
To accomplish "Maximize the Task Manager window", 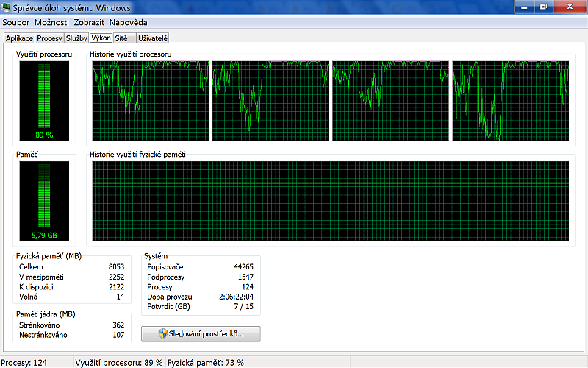I will (543, 6).
